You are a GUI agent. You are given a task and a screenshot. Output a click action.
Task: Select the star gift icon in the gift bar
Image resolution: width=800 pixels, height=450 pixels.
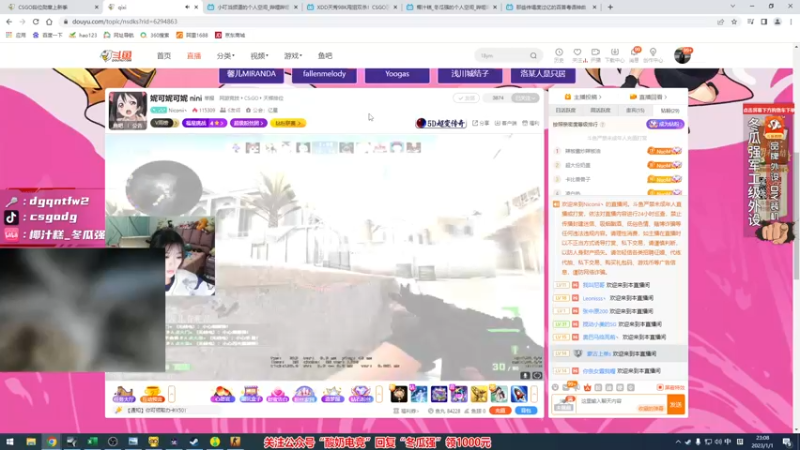tap(332, 394)
